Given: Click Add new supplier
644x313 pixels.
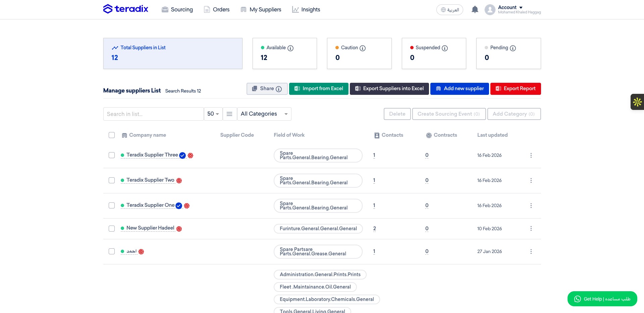Looking at the screenshot, I should coord(460,89).
